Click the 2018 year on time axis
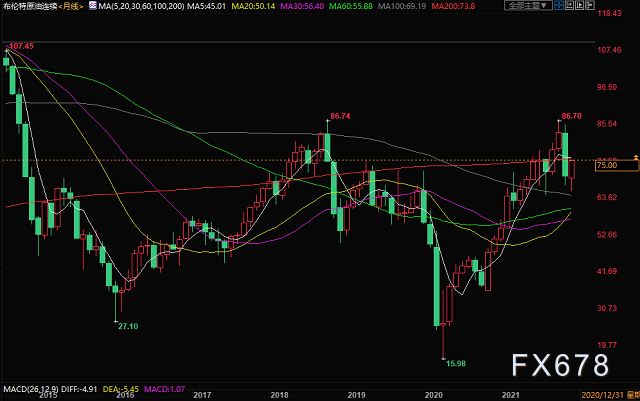Image resolution: width=640 pixels, height=401 pixels. point(278,395)
